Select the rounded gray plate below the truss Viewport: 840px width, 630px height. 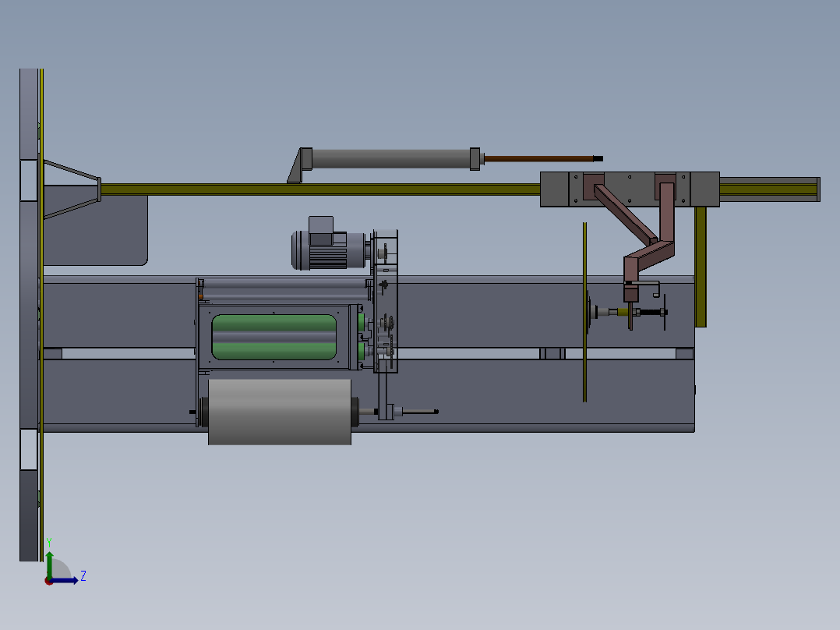(94, 231)
